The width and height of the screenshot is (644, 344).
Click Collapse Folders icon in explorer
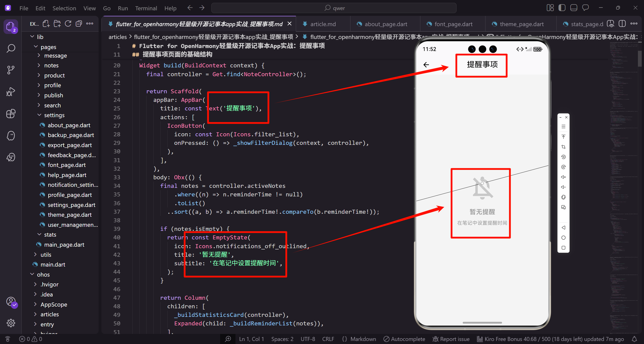point(79,24)
